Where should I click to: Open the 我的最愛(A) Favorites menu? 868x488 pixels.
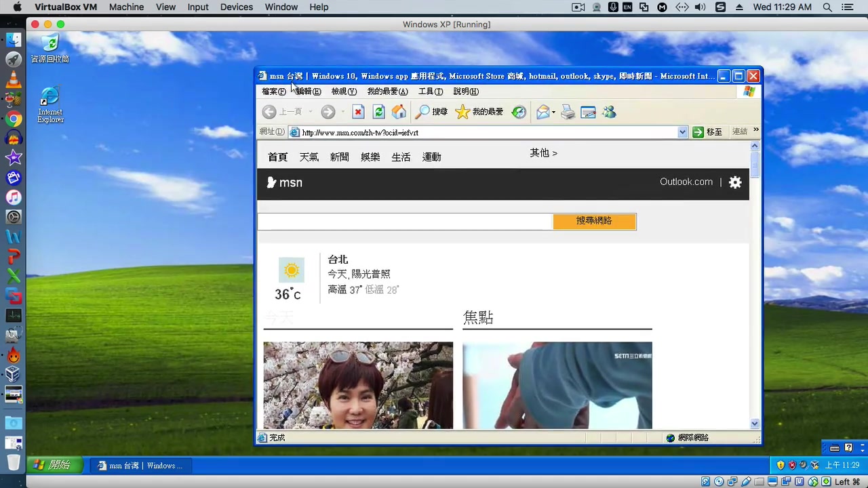388,91
